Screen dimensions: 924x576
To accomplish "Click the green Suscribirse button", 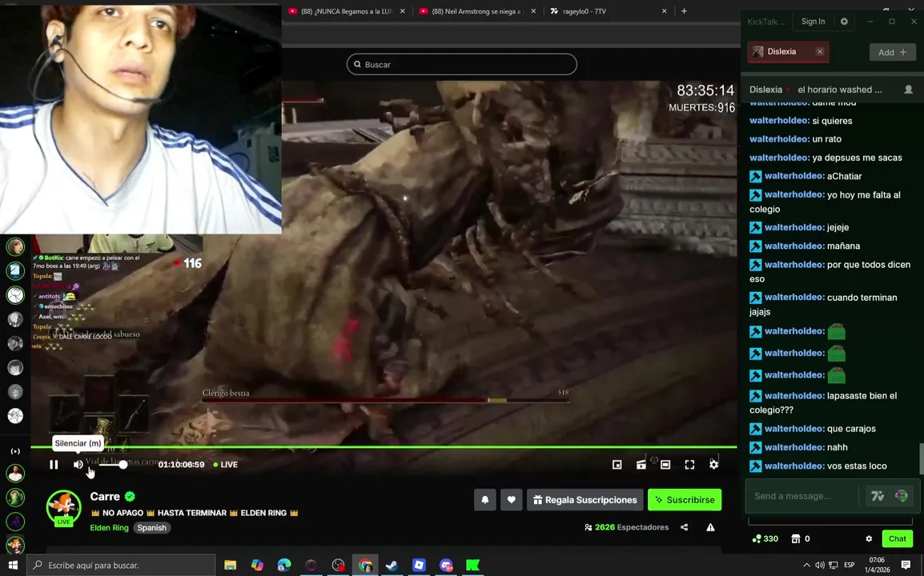I will tap(685, 500).
